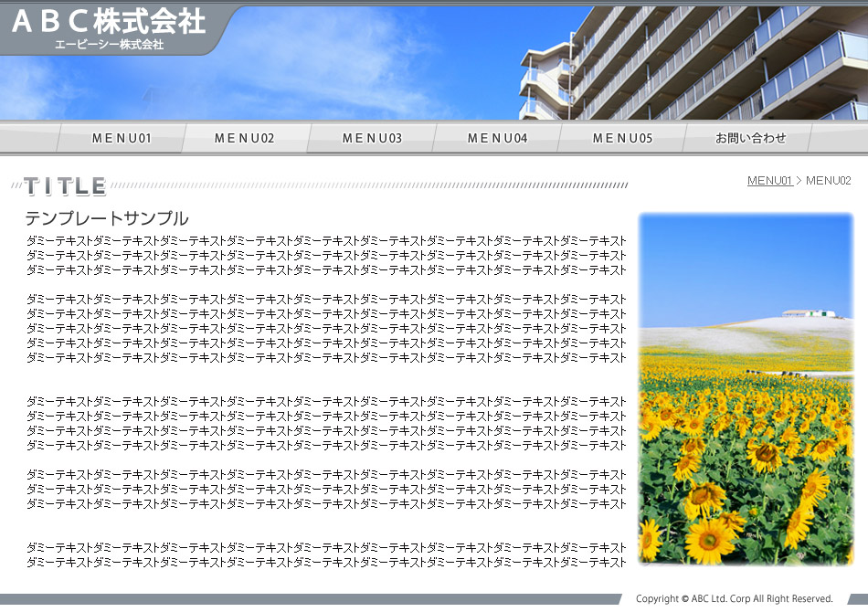
Task: Click the copyright ABC Ltd. Corp text
Action: point(734,598)
